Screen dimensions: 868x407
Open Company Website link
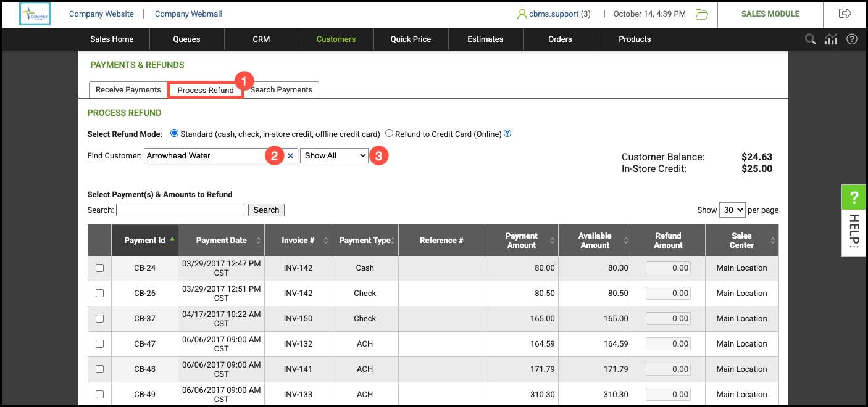click(101, 14)
